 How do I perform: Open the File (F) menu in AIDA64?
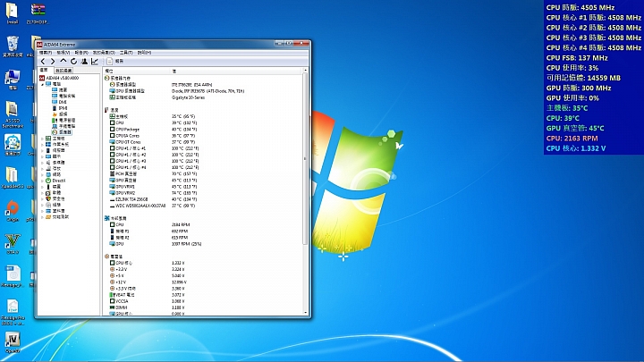[x=46, y=53]
